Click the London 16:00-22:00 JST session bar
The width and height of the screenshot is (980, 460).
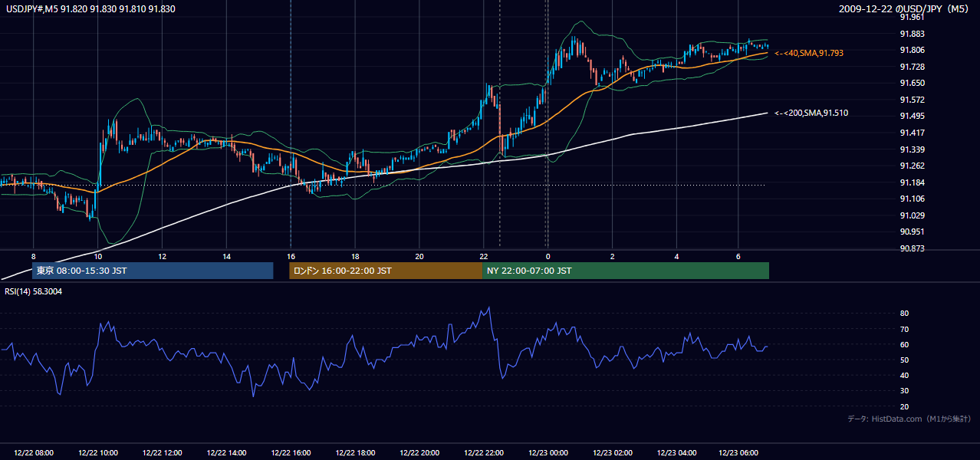click(386, 271)
